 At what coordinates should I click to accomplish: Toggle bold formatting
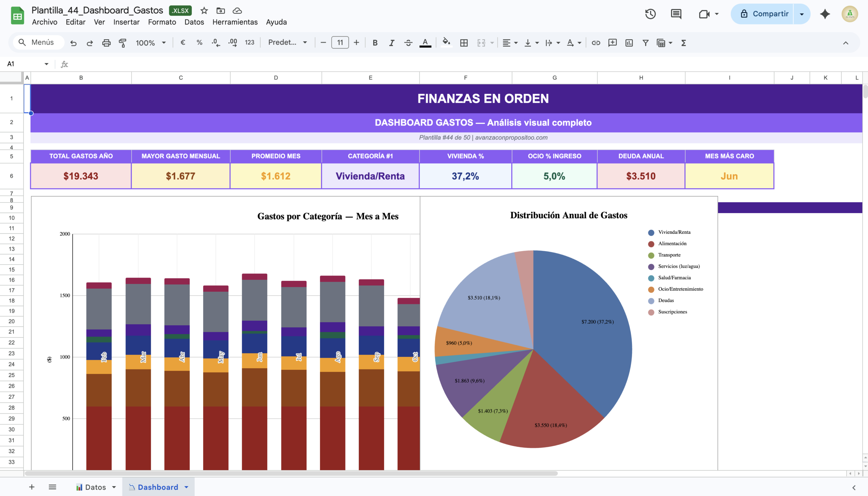tap(375, 43)
